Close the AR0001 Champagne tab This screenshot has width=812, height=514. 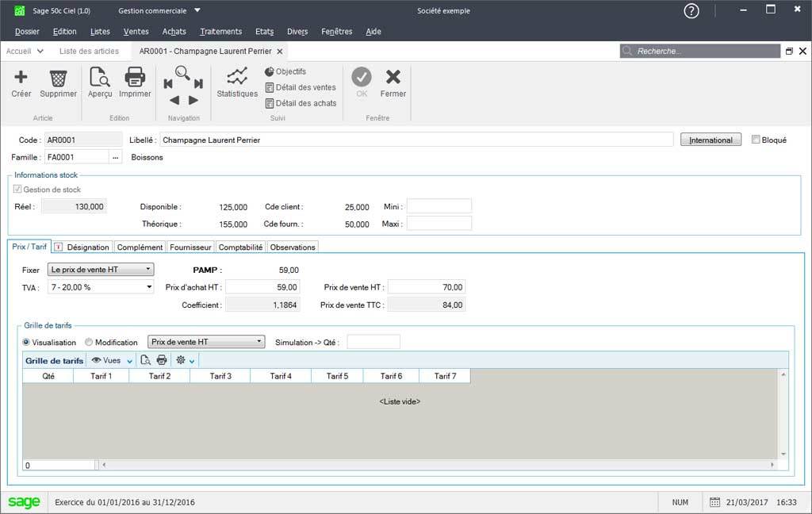tap(280, 52)
